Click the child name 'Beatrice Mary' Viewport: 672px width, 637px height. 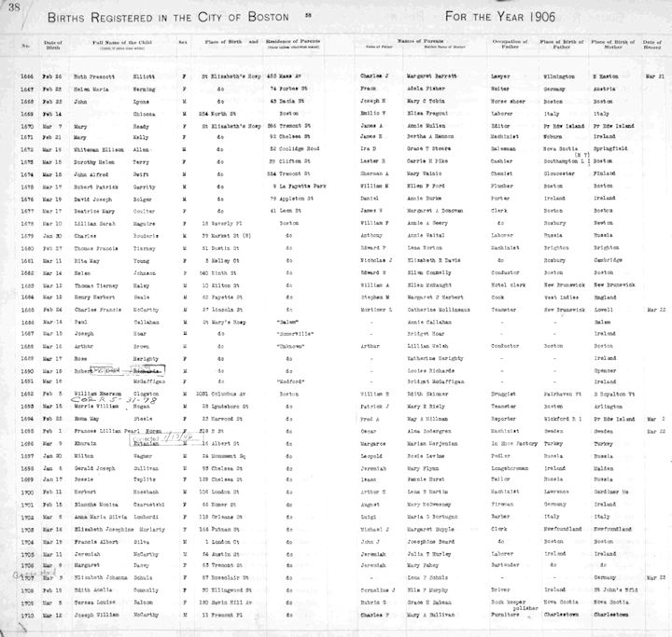click(x=94, y=211)
